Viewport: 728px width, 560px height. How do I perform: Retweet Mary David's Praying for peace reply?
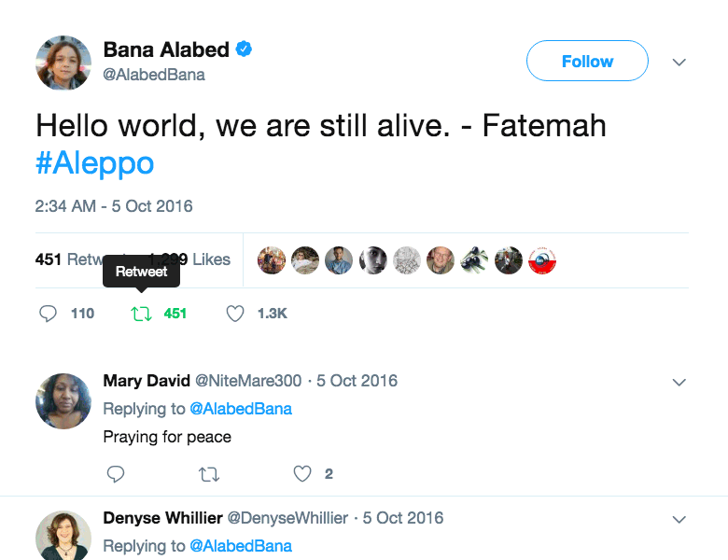tap(210, 474)
